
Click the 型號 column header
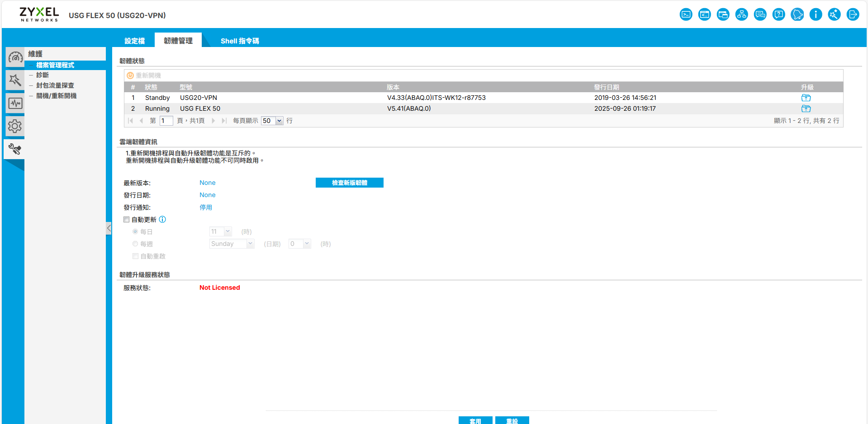coord(186,87)
